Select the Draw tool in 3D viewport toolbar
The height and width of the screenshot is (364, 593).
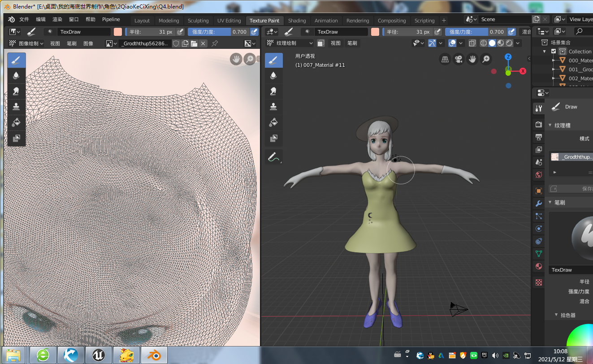(x=274, y=61)
